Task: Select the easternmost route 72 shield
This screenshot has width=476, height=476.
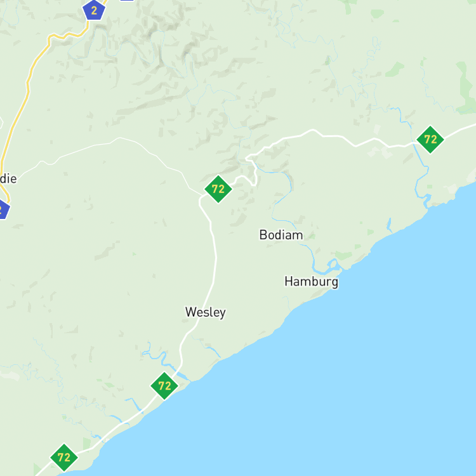Action: tap(430, 140)
